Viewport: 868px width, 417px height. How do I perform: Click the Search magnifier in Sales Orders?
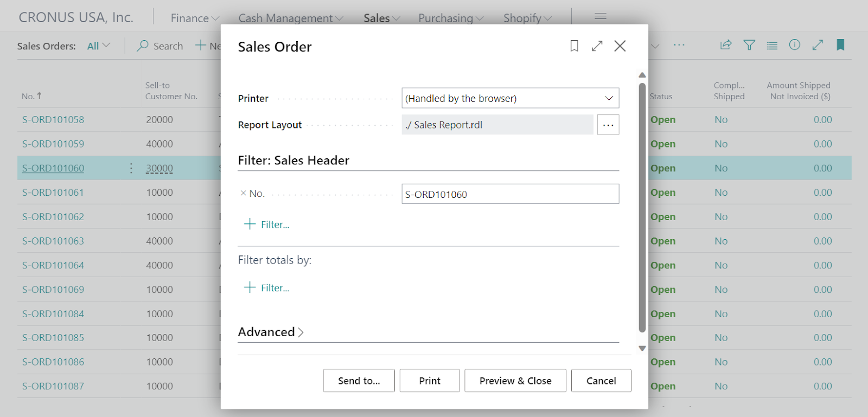pyautogui.click(x=143, y=46)
